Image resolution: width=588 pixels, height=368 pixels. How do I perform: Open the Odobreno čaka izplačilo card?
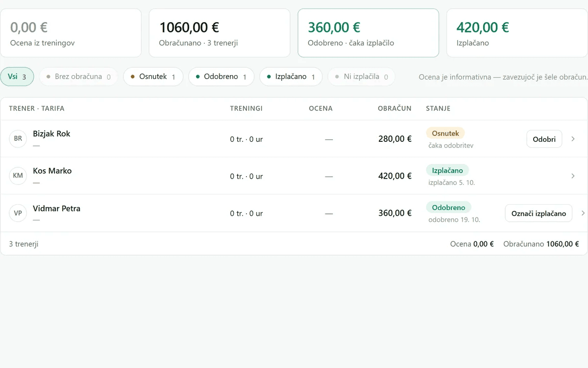[368, 33]
